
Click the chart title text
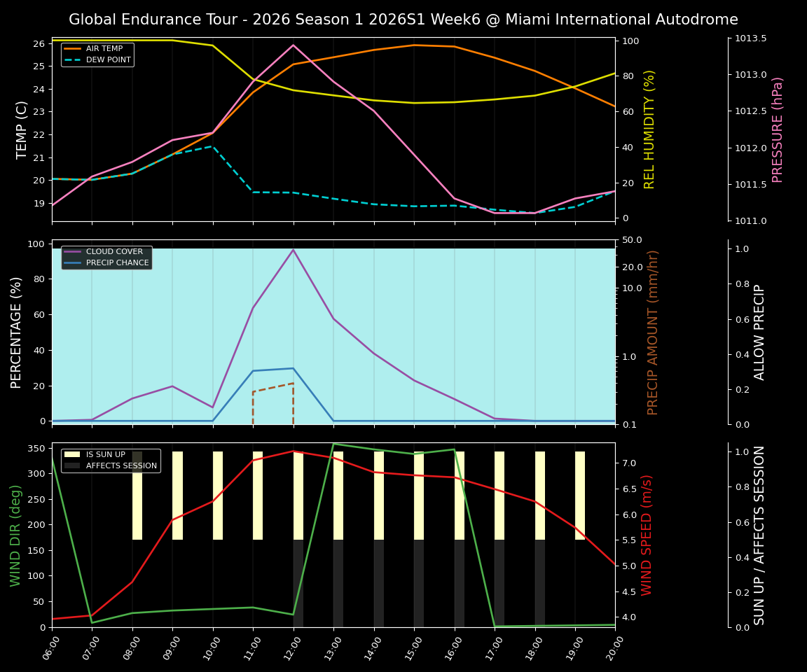(x=403, y=19)
